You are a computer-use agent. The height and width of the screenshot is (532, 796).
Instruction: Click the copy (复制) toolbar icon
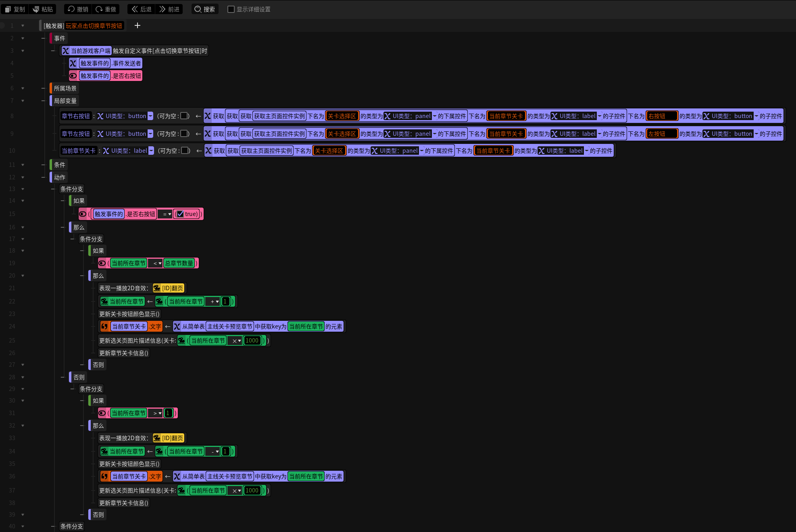(8, 9)
